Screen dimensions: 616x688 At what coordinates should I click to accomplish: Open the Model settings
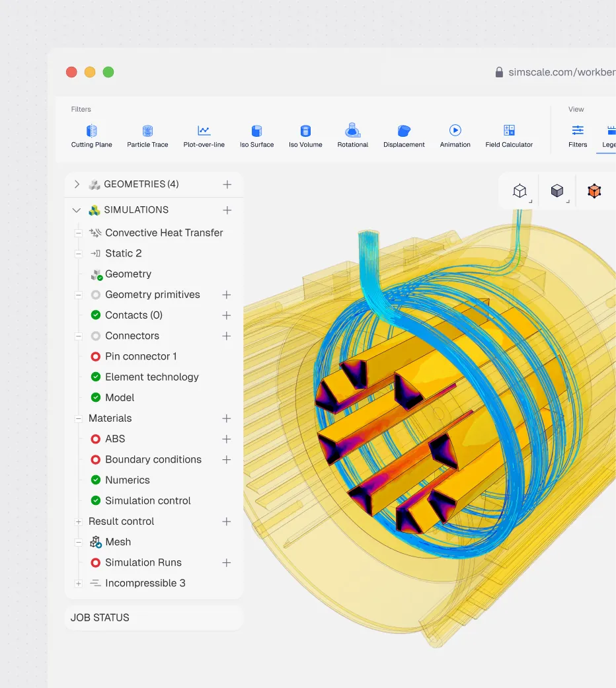pyautogui.click(x=120, y=397)
